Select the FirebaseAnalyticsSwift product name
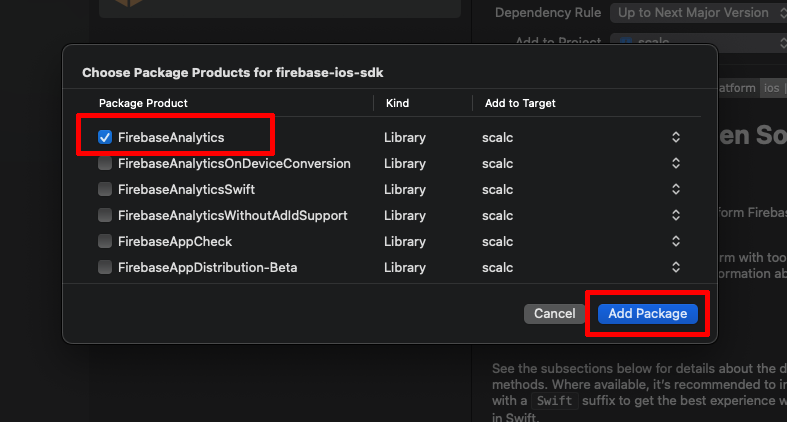This screenshot has width=787, height=422. tap(186, 189)
